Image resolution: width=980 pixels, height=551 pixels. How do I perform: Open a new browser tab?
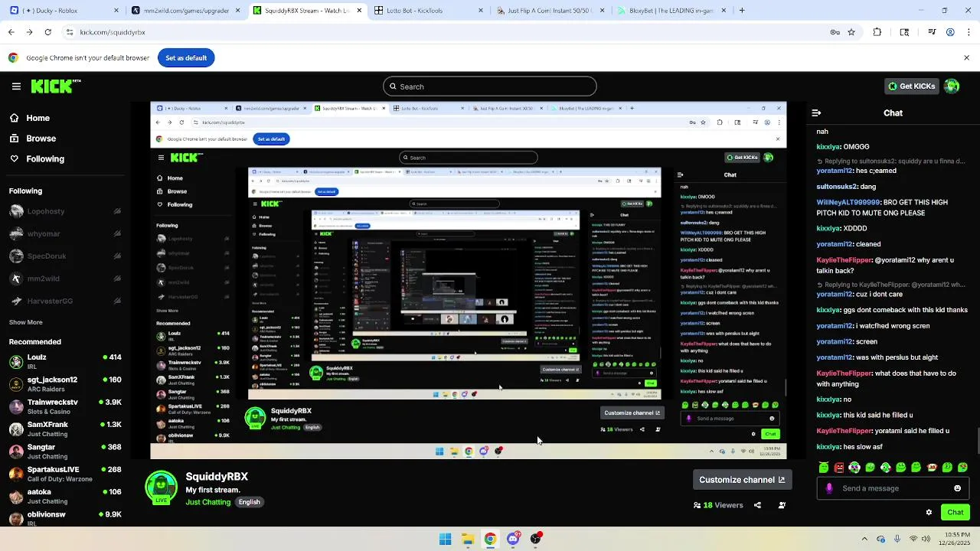pyautogui.click(x=742, y=11)
